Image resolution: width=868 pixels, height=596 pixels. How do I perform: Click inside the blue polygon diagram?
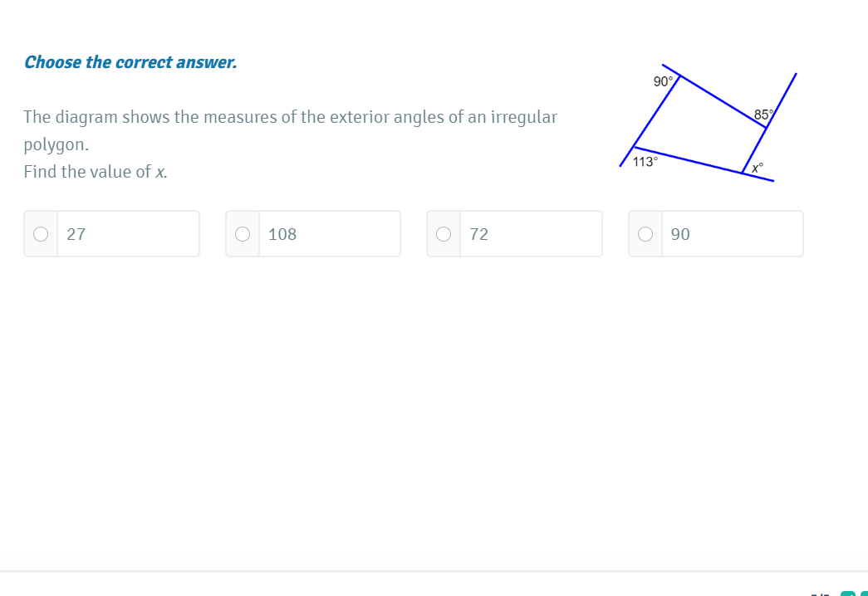click(x=699, y=125)
